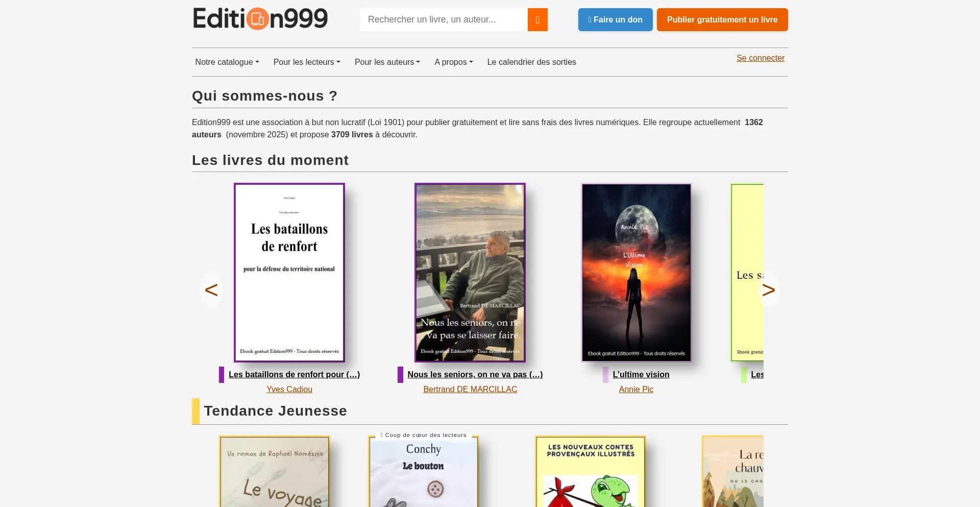Visit author Yves Cadiou's page

[289, 389]
